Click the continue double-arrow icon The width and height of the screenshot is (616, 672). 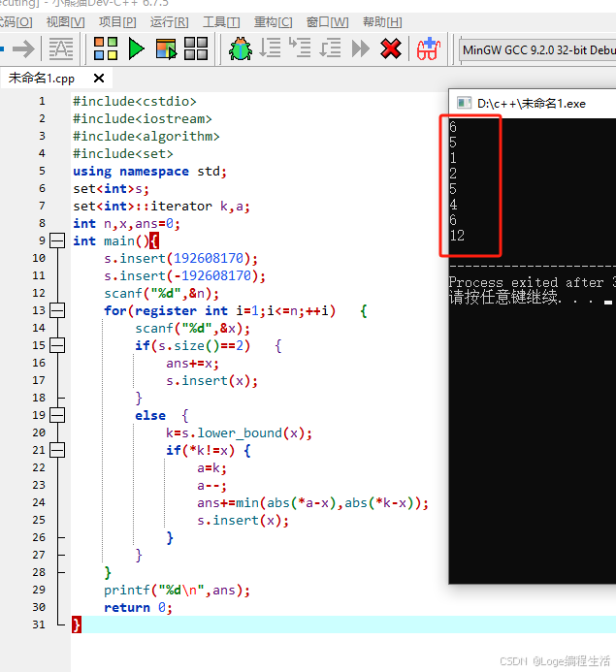pyautogui.click(x=361, y=48)
